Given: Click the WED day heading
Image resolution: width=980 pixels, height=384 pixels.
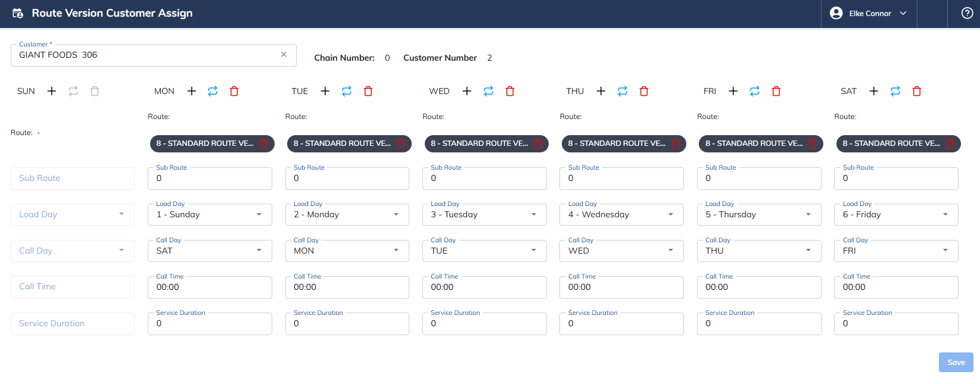Looking at the screenshot, I should pos(439,91).
